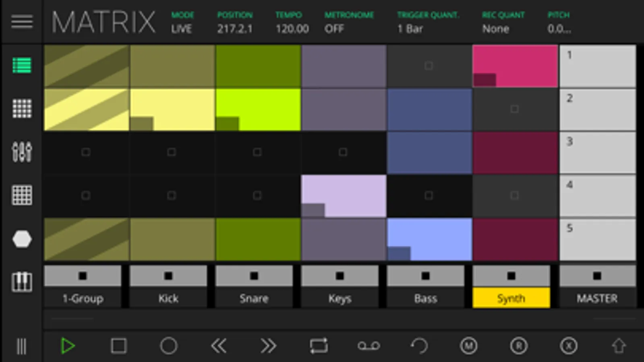This screenshot has height=362, width=644.
Task: Trigger the purple Keys clip in scene 1
Action: (344, 66)
